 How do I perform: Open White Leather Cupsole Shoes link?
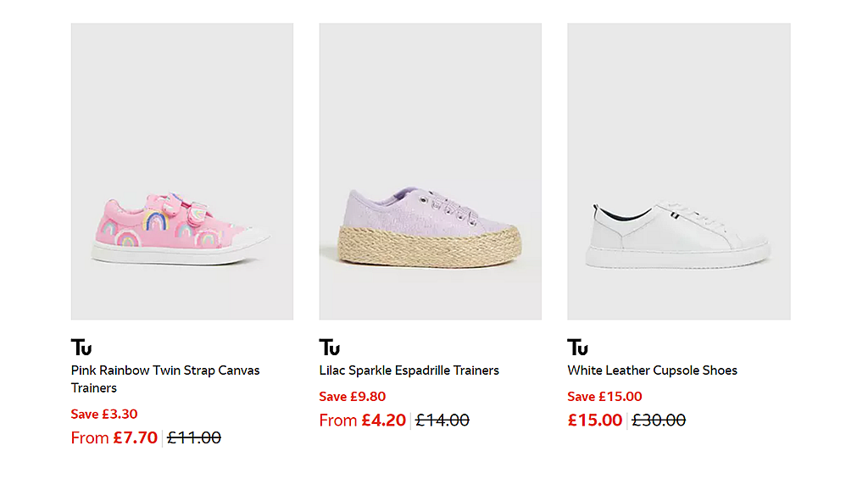coord(653,370)
